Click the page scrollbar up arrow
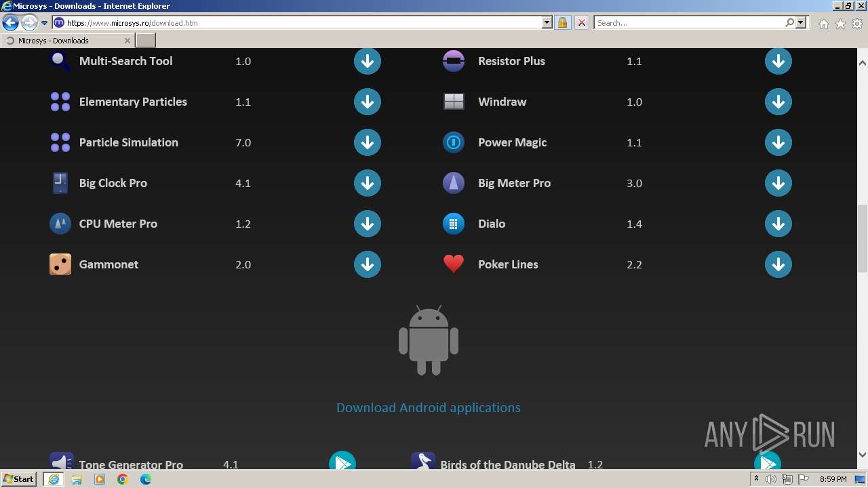 pos(863,62)
